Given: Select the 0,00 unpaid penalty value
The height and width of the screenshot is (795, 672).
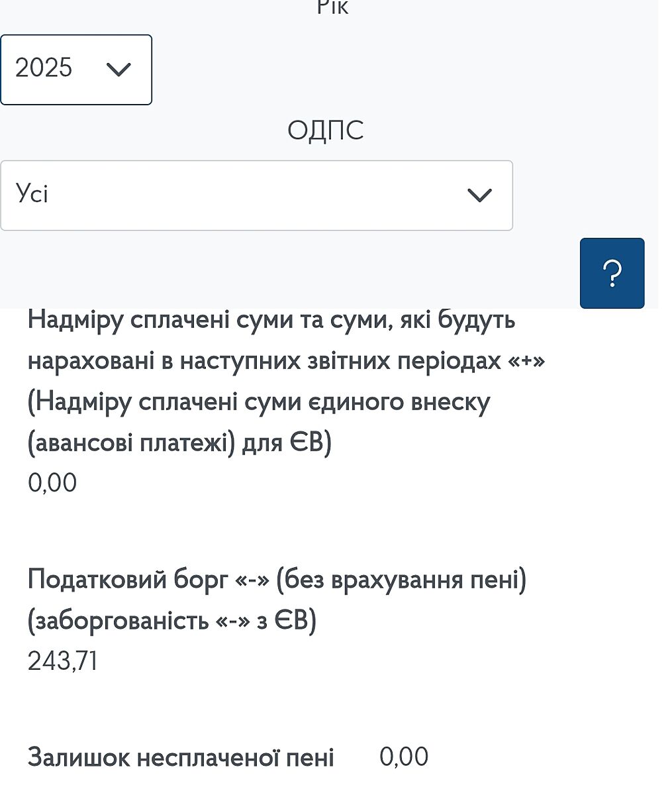Looking at the screenshot, I should [404, 757].
